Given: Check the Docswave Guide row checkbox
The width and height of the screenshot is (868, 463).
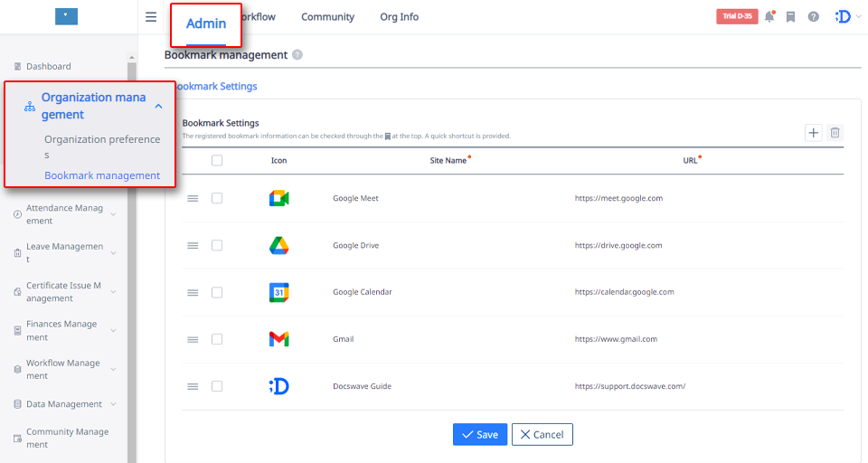Looking at the screenshot, I should coord(217,386).
